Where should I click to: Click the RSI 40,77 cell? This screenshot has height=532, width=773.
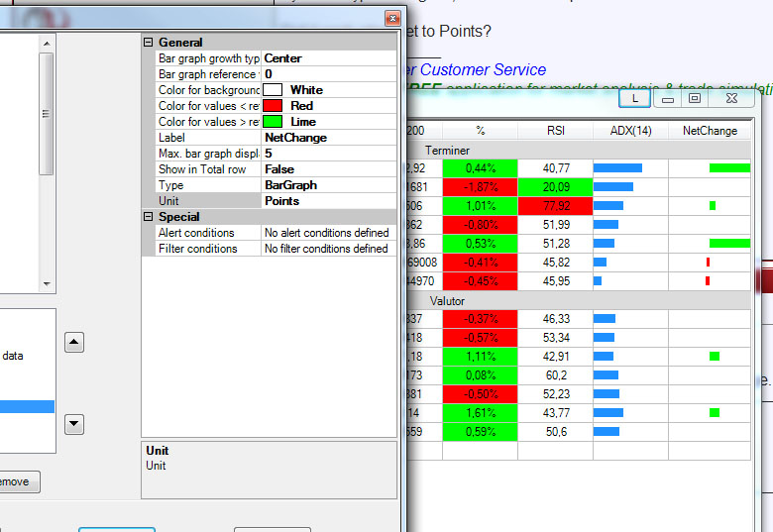[556, 168]
